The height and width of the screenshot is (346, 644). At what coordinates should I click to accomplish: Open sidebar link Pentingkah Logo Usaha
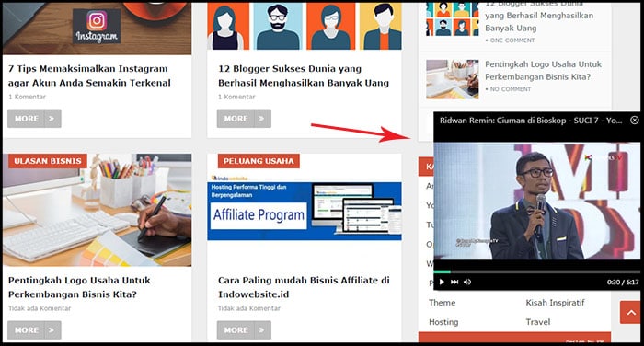click(543, 70)
